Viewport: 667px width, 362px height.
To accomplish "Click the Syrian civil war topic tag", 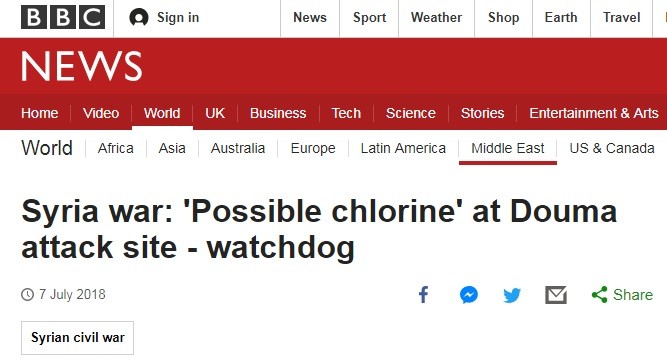I will 77,338.
